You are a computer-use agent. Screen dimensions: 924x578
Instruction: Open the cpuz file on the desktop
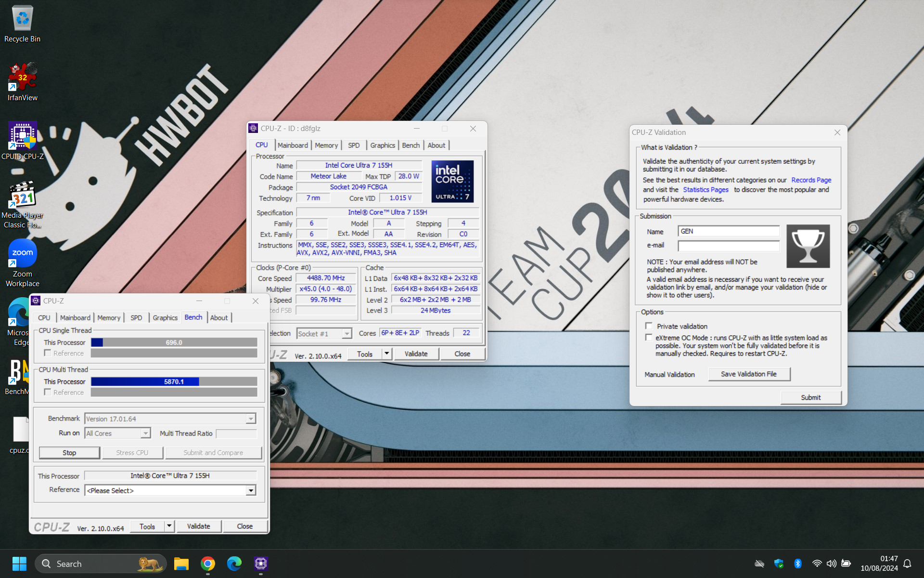pos(19,435)
